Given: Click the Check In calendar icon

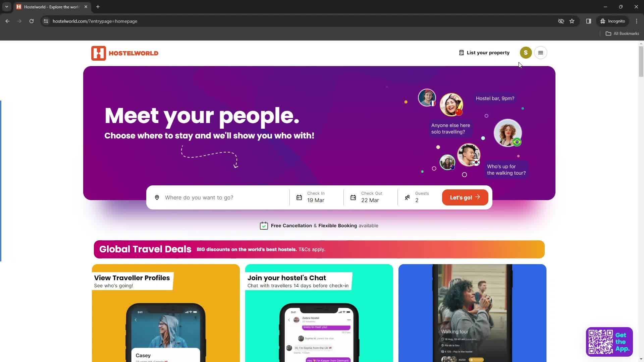Looking at the screenshot, I should click(299, 197).
